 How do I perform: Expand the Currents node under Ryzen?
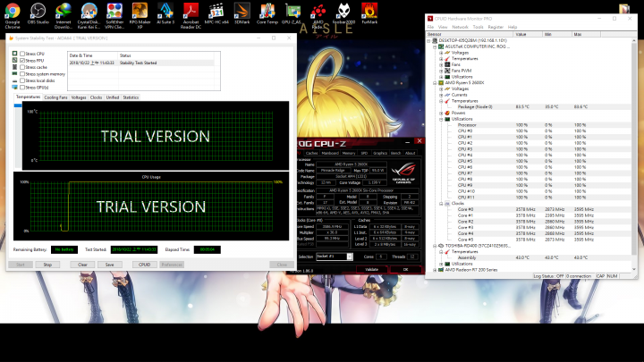pos(441,95)
